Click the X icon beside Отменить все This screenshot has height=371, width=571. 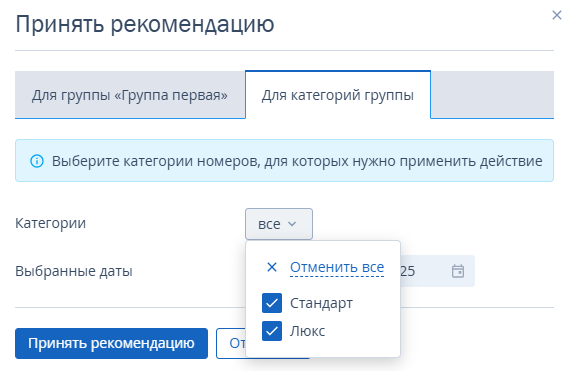(x=272, y=267)
